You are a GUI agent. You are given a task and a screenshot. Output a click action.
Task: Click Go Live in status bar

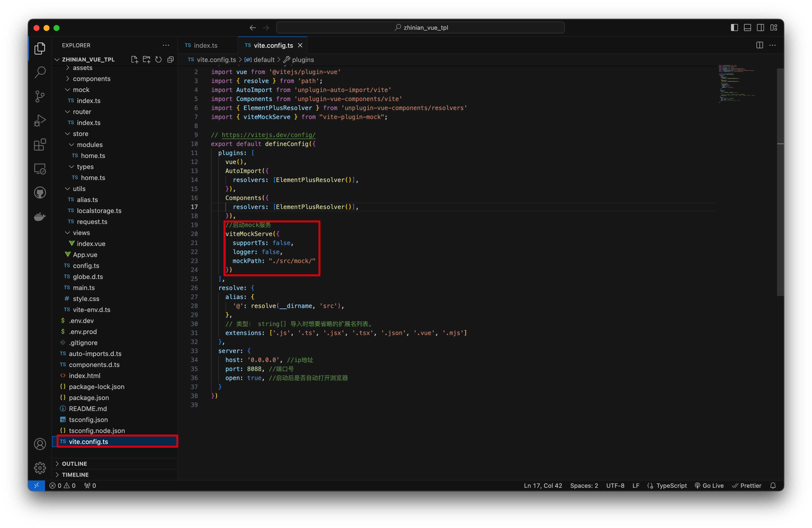709,485
